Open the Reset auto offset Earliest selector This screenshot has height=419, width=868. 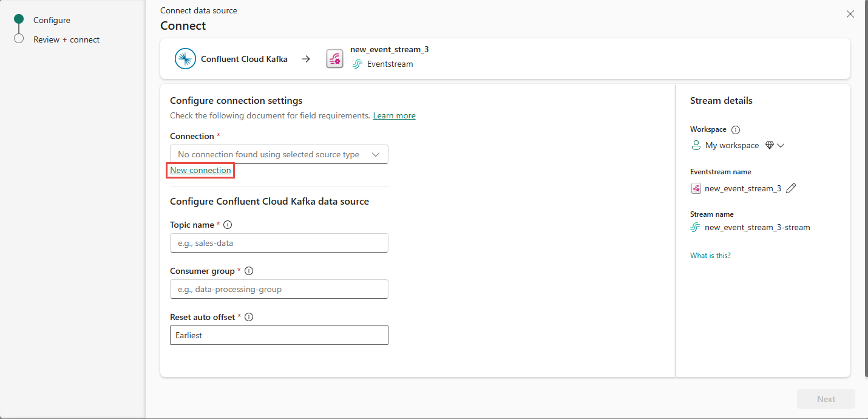pyautogui.click(x=279, y=335)
